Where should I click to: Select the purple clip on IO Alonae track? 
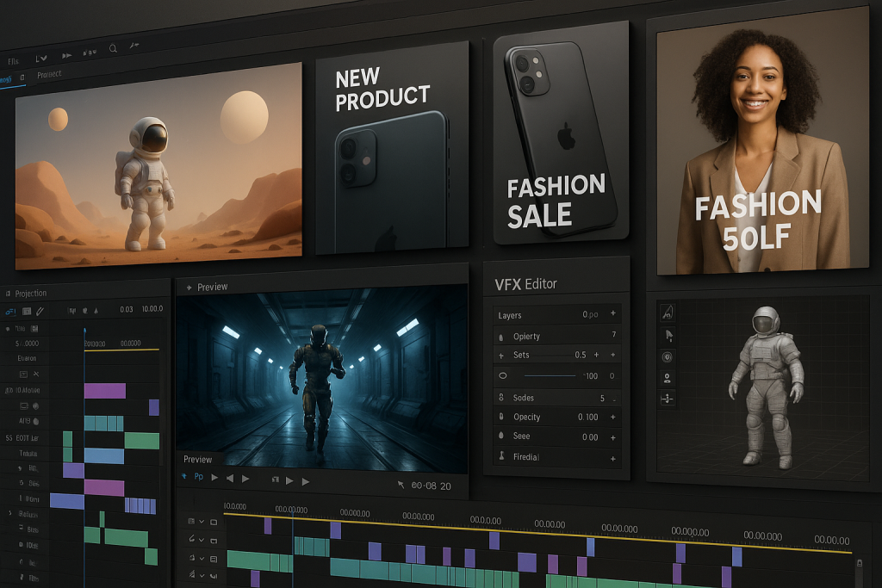point(104,391)
